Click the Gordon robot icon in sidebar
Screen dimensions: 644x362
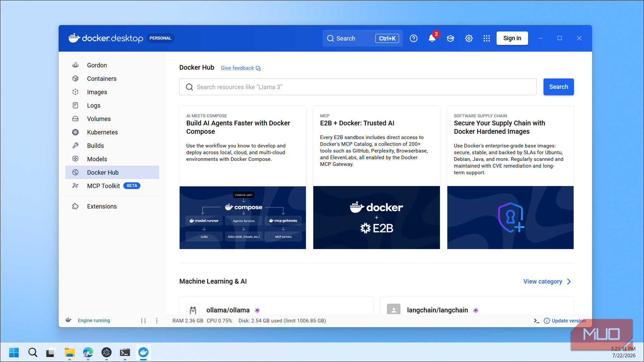pos(75,65)
